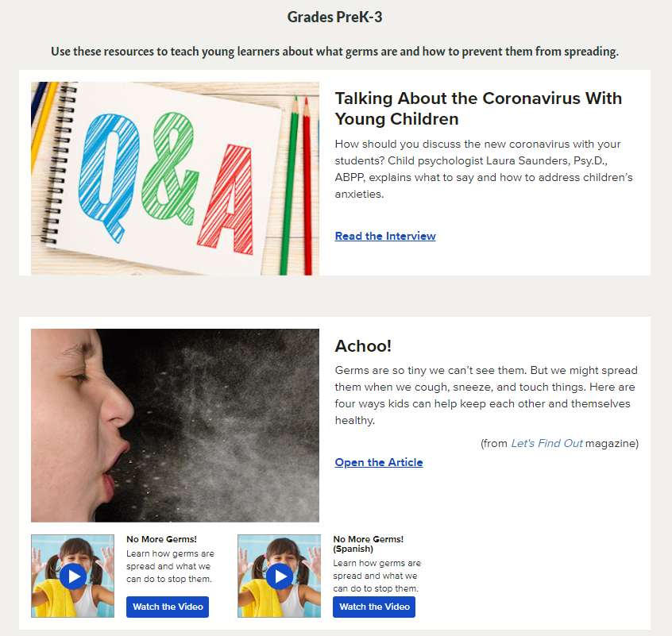Click Watch the Video for the Spanish version

(x=374, y=607)
